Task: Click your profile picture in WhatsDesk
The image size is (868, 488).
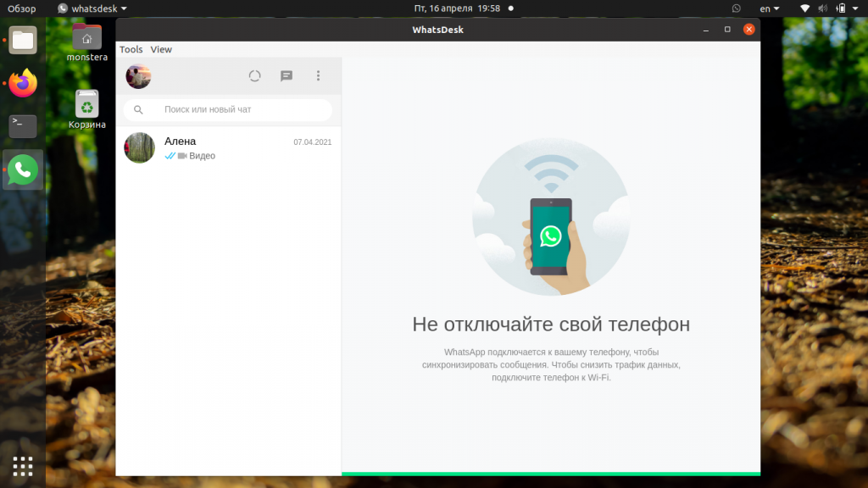Action: coord(138,75)
